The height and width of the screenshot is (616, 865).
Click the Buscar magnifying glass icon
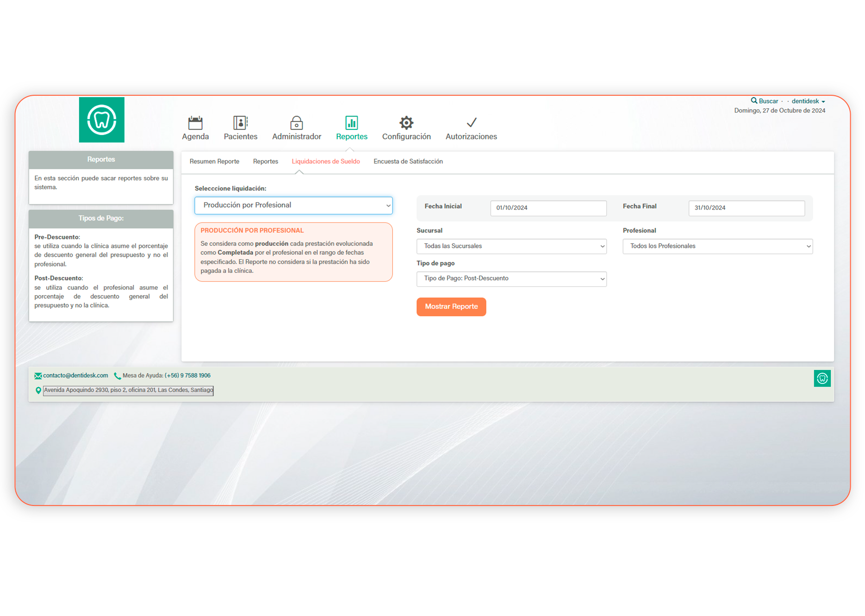coord(754,101)
